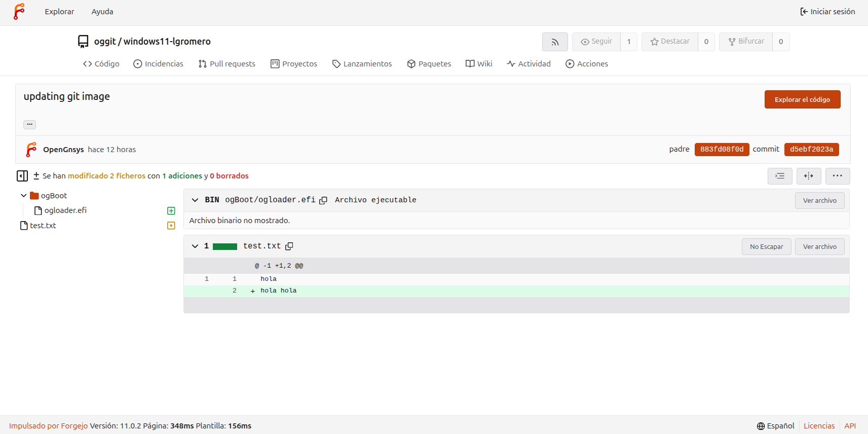Toggle the file tree sidebar

pos(22,176)
